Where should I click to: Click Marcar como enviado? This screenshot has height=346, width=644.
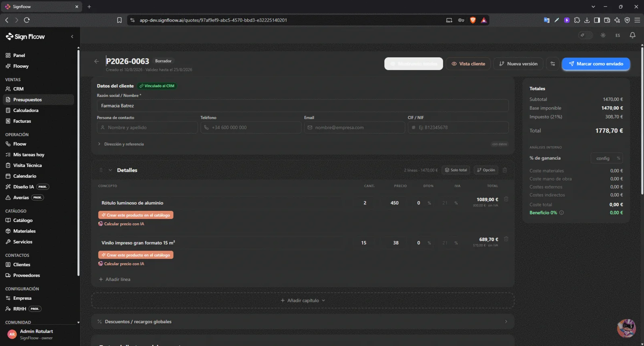tap(596, 64)
